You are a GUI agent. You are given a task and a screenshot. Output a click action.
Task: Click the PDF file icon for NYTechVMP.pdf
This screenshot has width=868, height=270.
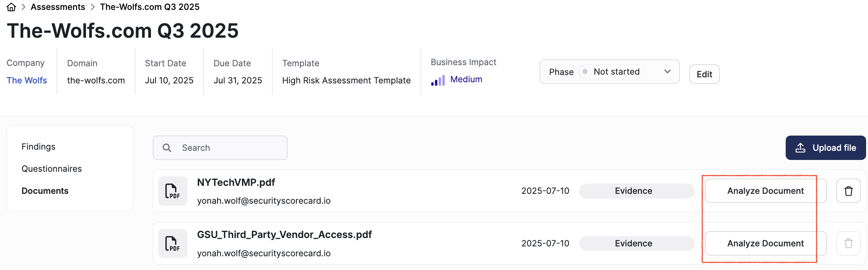click(x=173, y=191)
